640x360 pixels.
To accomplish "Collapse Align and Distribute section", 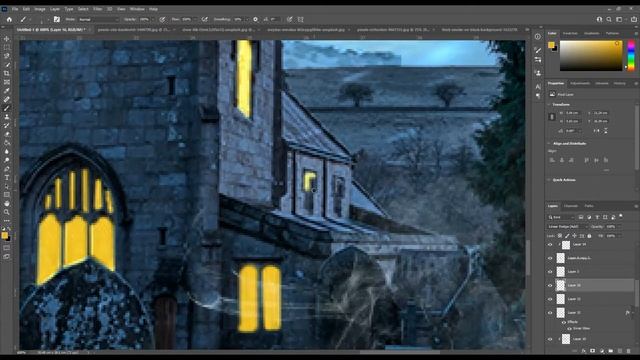I will (549, 144).
